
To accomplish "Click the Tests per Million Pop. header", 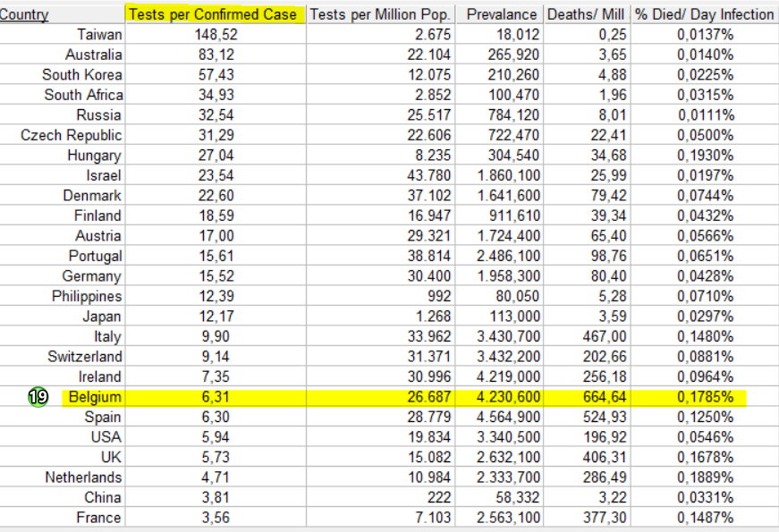I will pos(380,14).
